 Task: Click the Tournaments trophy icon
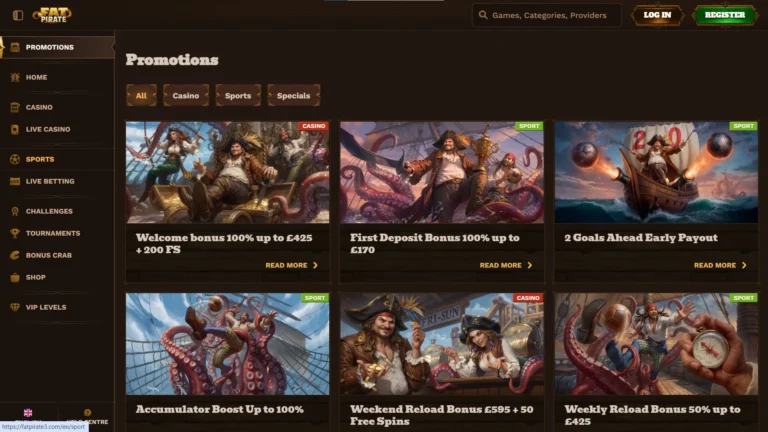coord(15,233)
